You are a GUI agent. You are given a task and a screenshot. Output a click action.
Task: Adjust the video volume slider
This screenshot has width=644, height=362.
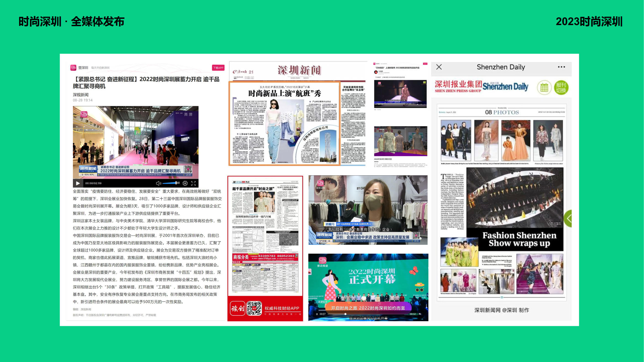pyautogui.click(x=171, y=183)
